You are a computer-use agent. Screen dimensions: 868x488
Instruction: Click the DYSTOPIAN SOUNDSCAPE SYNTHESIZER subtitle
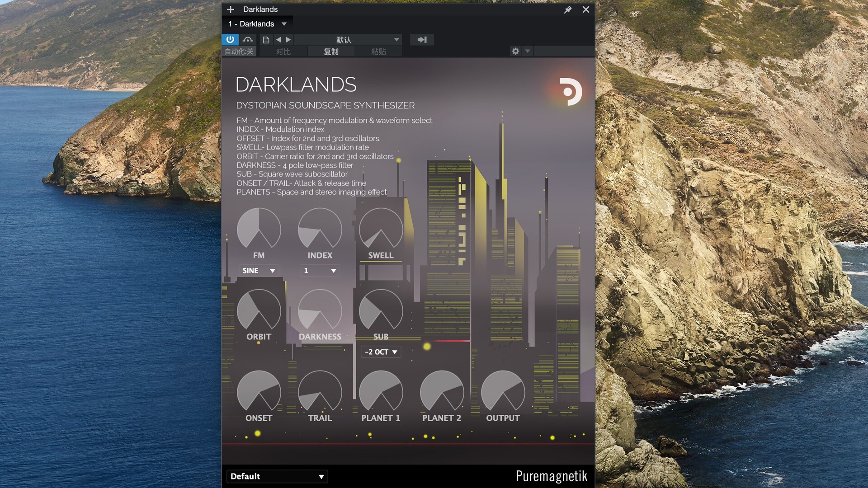pyautogui.click(x=325, y=105)
